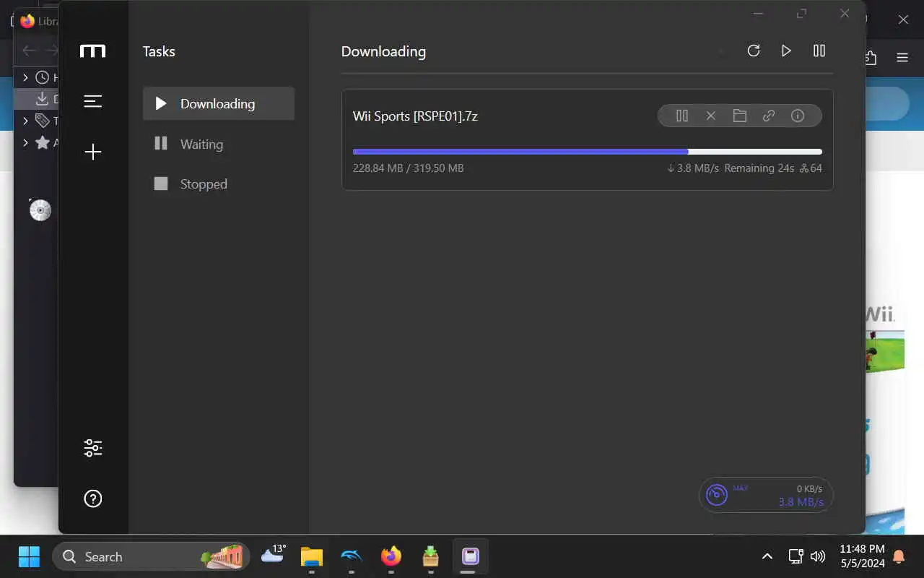Copy the Wii Sports download link
Image resolution: width=924 pixels, height=578 pixels.
pos(769,116)
